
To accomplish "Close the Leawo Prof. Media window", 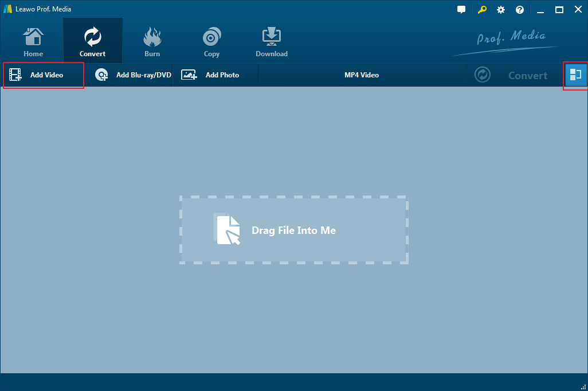I will 578,9.
